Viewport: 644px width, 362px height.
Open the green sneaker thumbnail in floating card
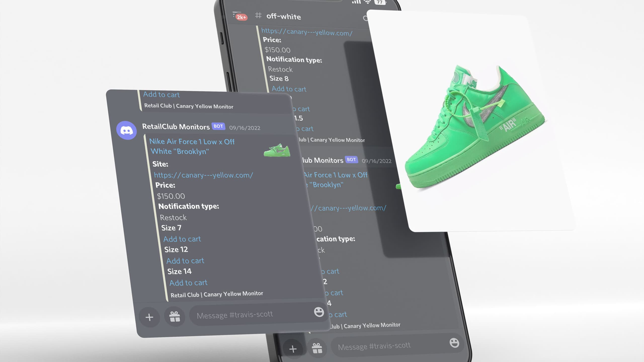[x=277, y=150]
